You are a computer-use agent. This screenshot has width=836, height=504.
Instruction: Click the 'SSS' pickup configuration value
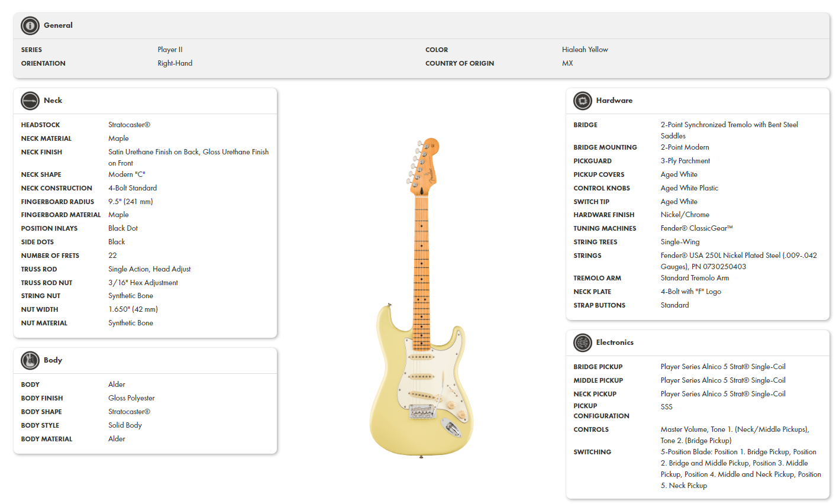(666, 407)
